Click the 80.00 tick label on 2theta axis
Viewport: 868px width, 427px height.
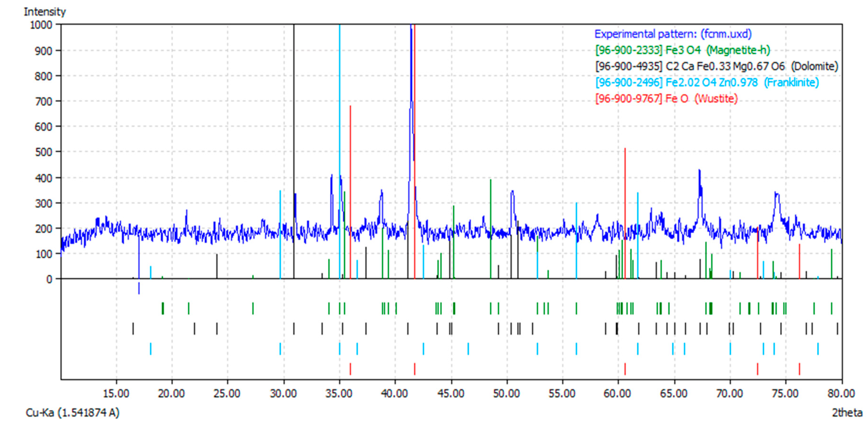tap(841, 393)
